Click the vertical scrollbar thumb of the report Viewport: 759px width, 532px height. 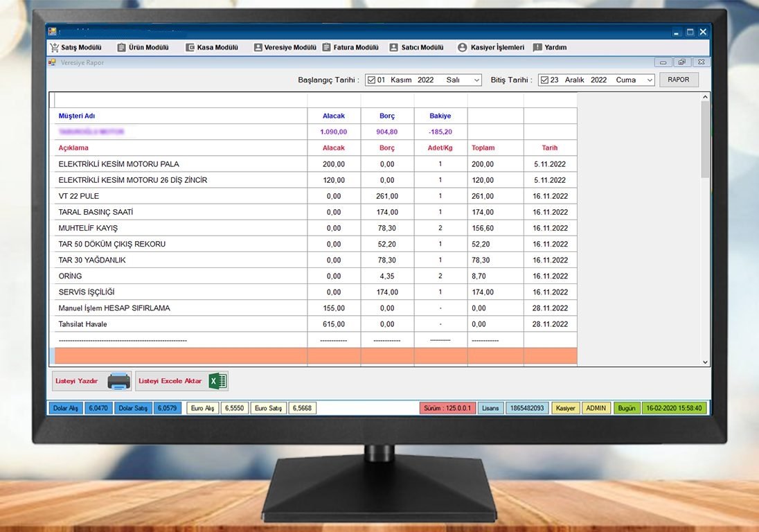(x=705, y=139)
